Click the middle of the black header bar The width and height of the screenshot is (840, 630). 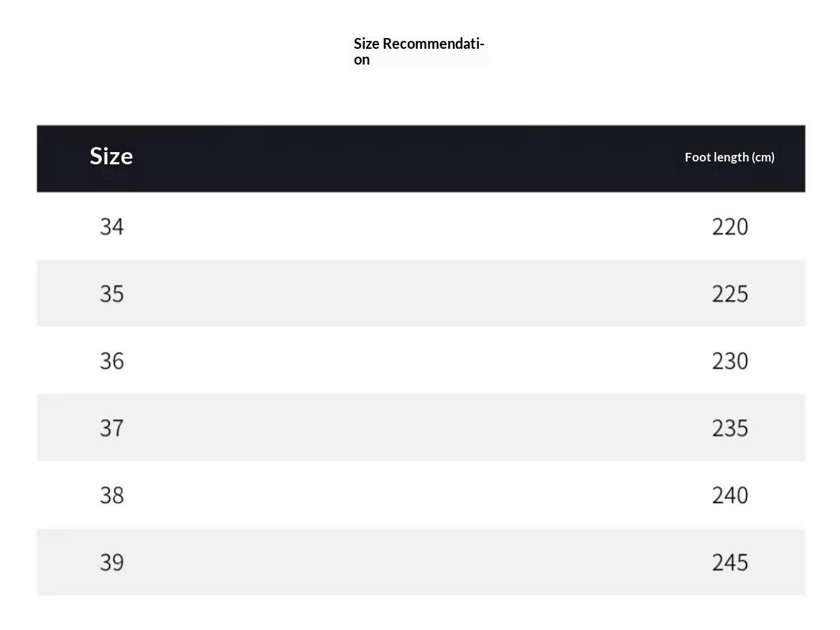(421, 159)
